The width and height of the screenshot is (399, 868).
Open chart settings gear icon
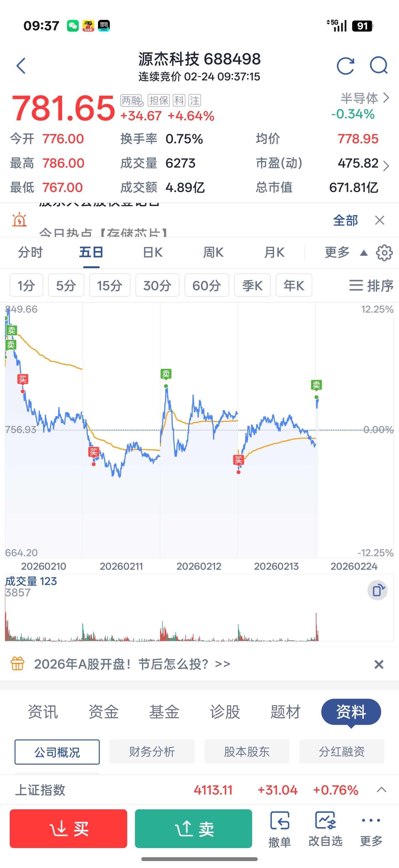pyautogui.click(x=384, y=253)
